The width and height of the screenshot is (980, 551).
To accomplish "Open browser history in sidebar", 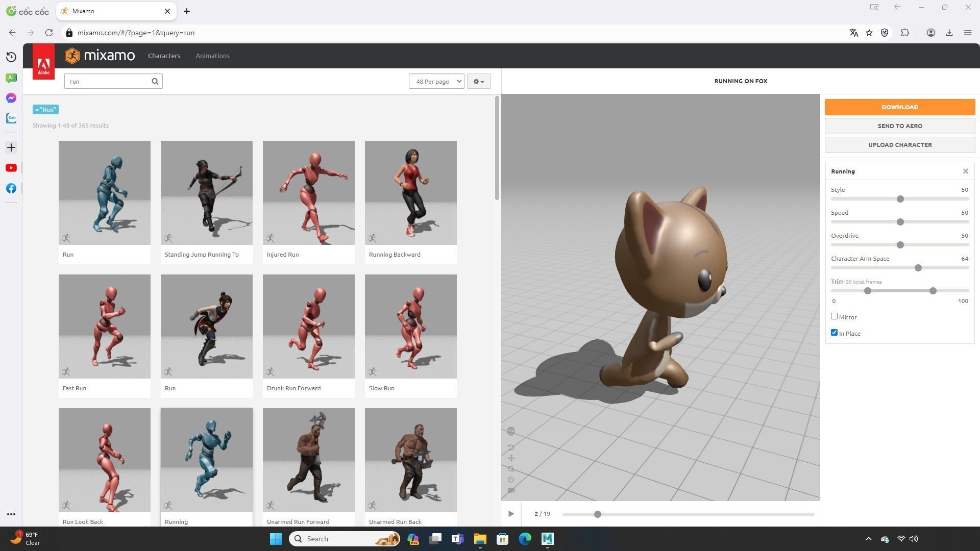I will tap(11, 57).
